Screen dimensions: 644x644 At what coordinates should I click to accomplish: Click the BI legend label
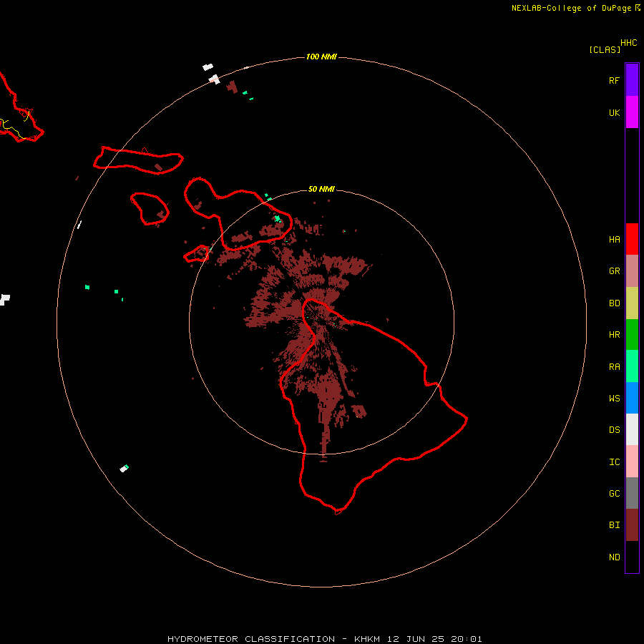(x=614, y=525)
